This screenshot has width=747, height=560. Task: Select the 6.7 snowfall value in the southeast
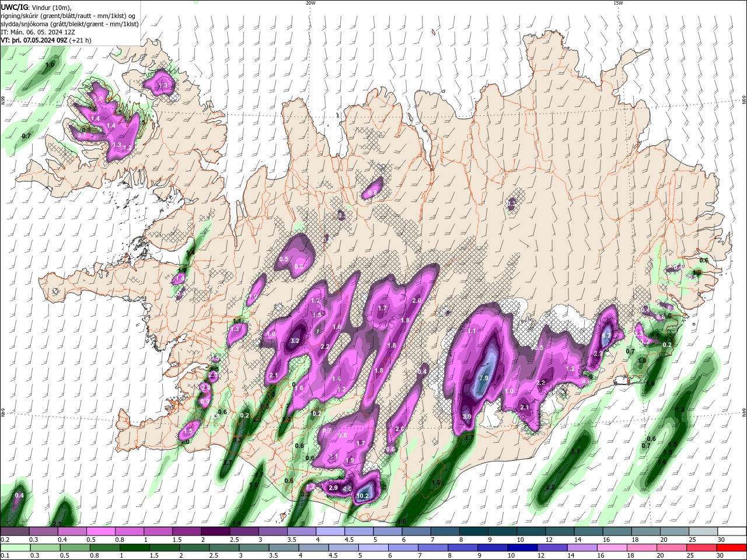coord(606,336)
